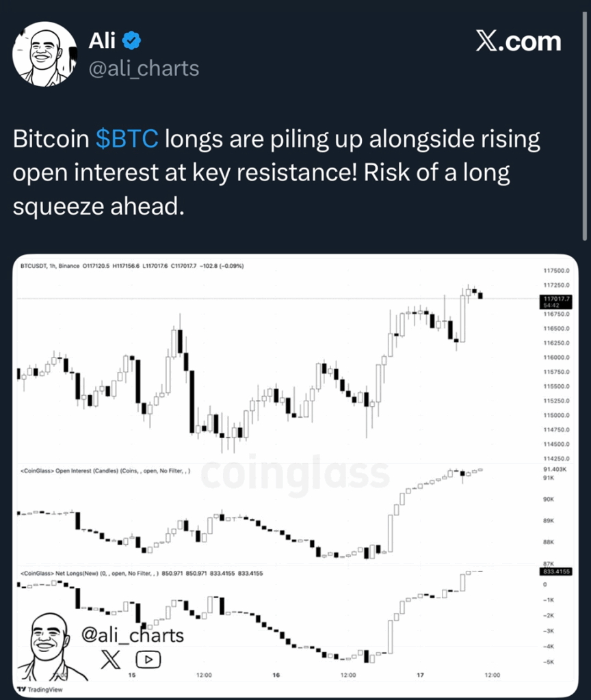
Task: Click the blue verified badge
Action: (x=132, y=40)
